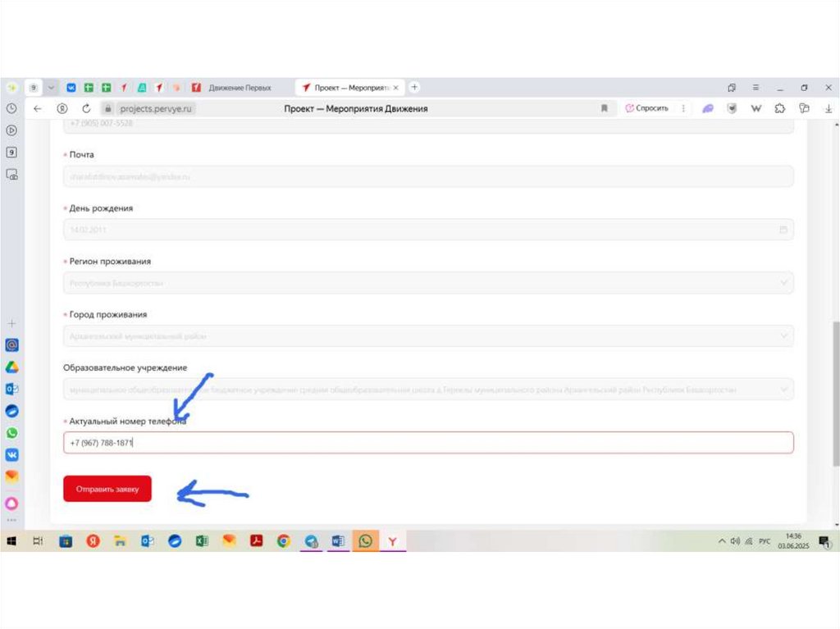Add a sidebar app with plus icon

point(11,324)
